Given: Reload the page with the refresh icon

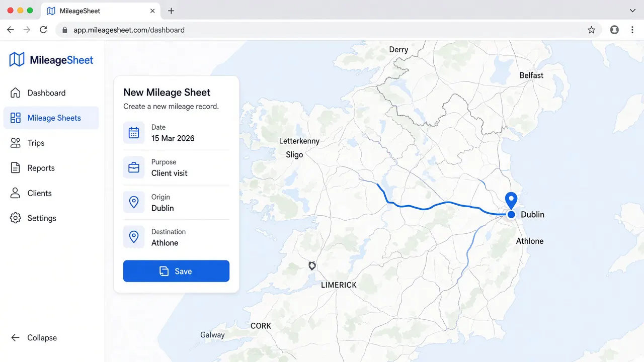Looking at the screenshot, I should tap(43, 30).
